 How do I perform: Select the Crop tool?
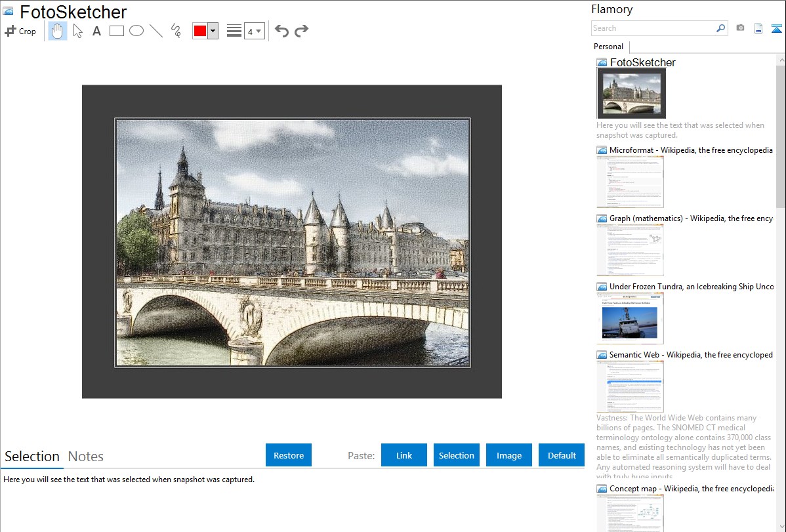tap(20, 31)
